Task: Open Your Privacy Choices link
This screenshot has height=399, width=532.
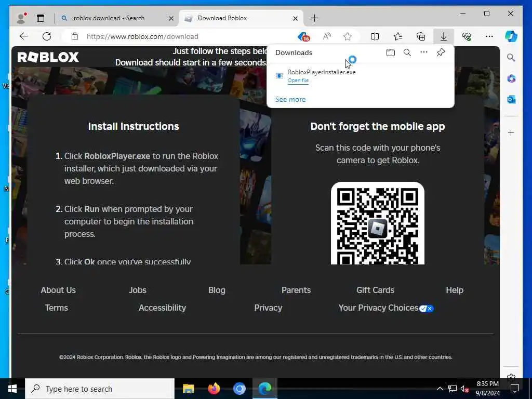Action: (x=386, y=308)
